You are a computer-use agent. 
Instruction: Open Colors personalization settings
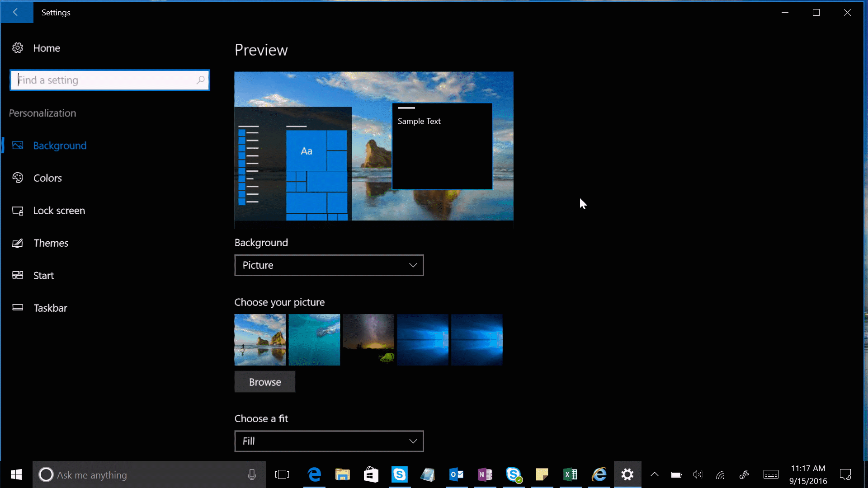[47, 178]
